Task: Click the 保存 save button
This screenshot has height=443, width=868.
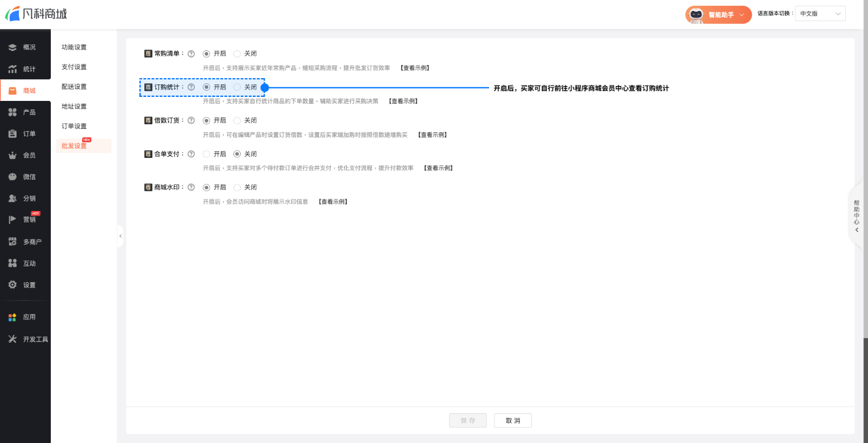Action: point(468,421)
